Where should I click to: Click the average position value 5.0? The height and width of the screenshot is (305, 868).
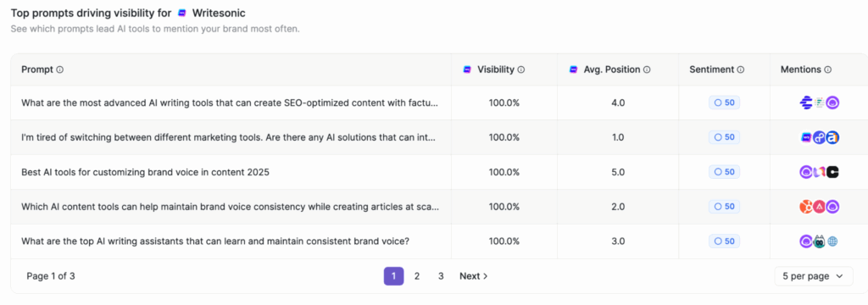click(x=618, y=172)
